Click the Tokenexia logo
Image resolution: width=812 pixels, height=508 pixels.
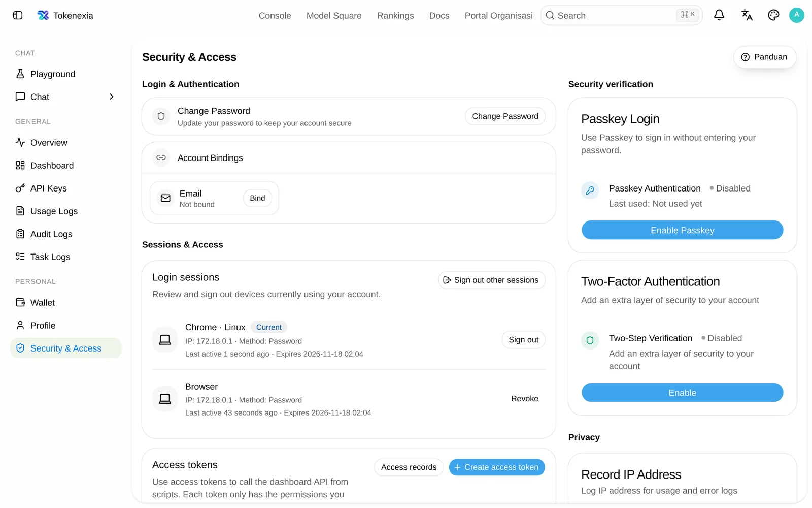click(43, 15)
